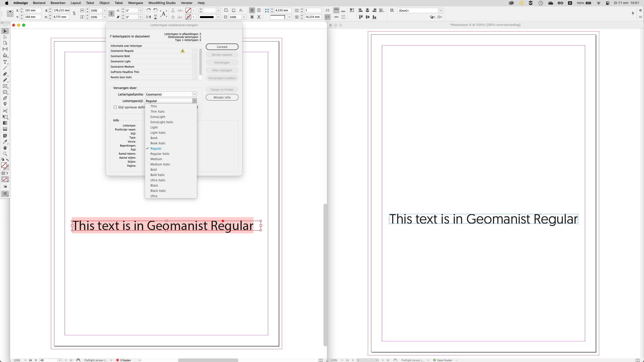
Task: Select the Pen tool
Action: 5,74
